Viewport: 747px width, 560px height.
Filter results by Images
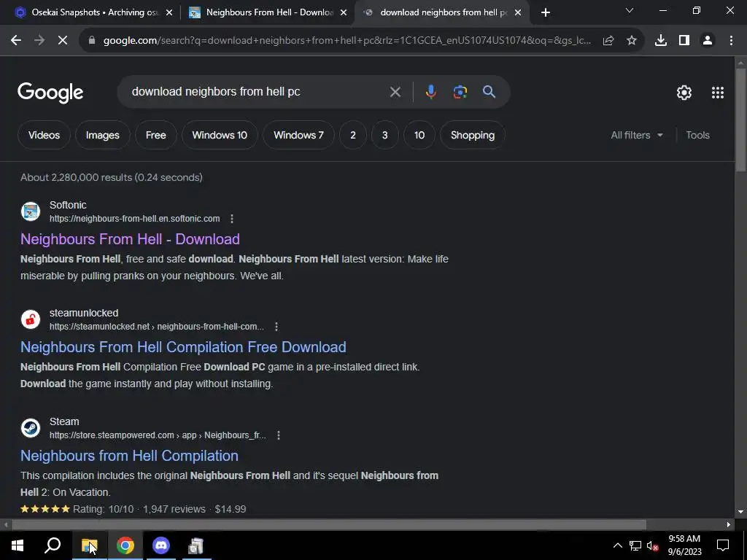click(x=102, y=135)
